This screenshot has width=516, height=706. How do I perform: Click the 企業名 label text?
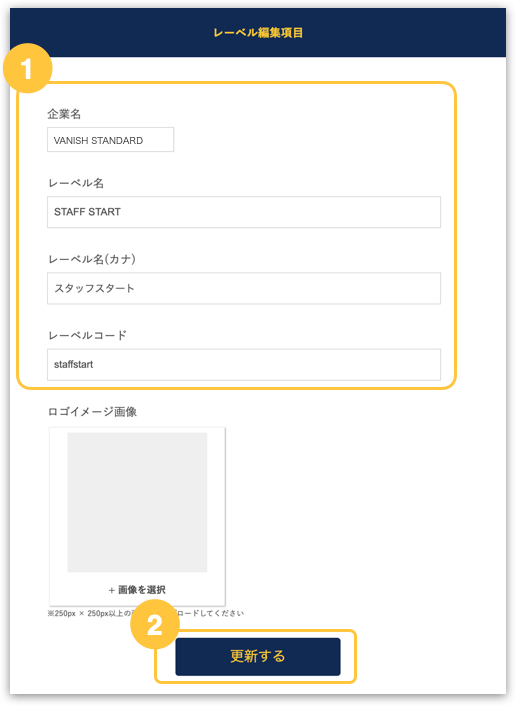pos(64,114)
